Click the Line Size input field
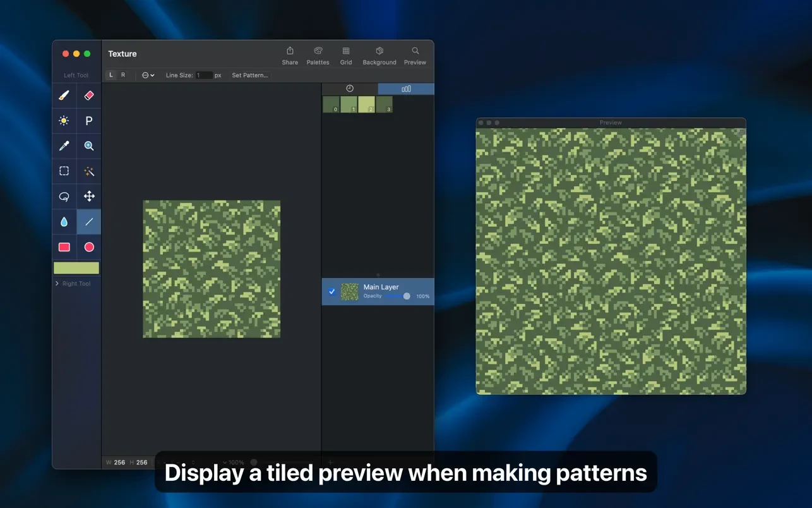This screenshot has height=508, width=812. click(x=204, y=75)
